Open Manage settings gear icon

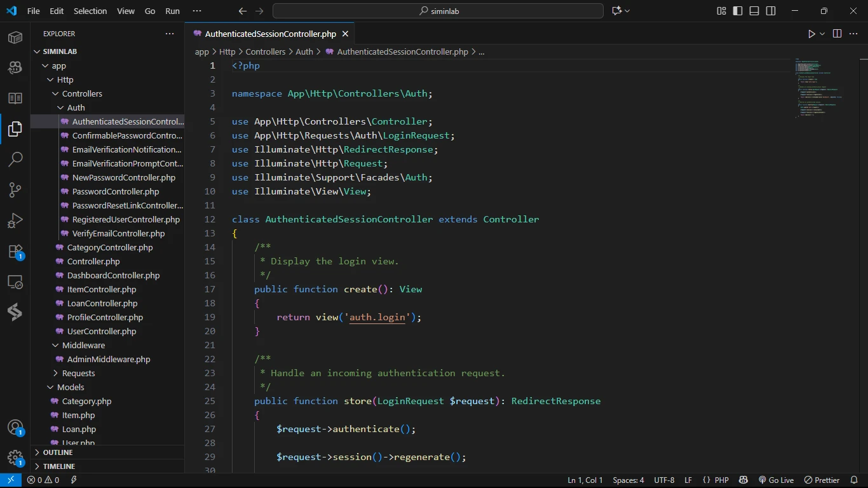tap(15, 457)
